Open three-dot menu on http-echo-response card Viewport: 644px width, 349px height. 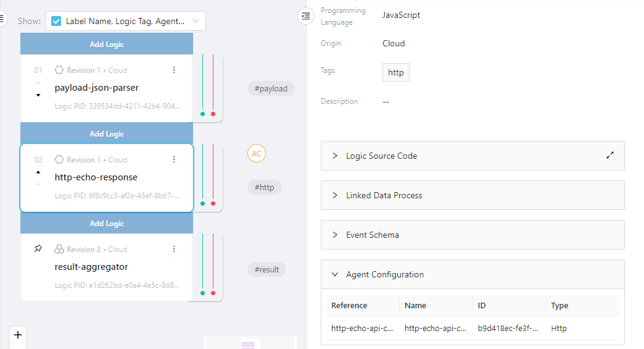point(174,159)
